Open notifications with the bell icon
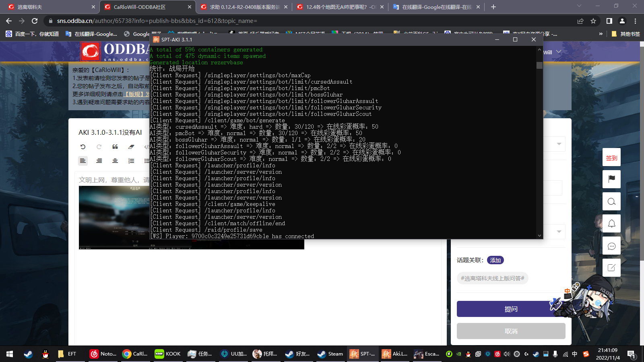Screen dimensions: 644x362 pyautogui.click(x=611, y=224)
